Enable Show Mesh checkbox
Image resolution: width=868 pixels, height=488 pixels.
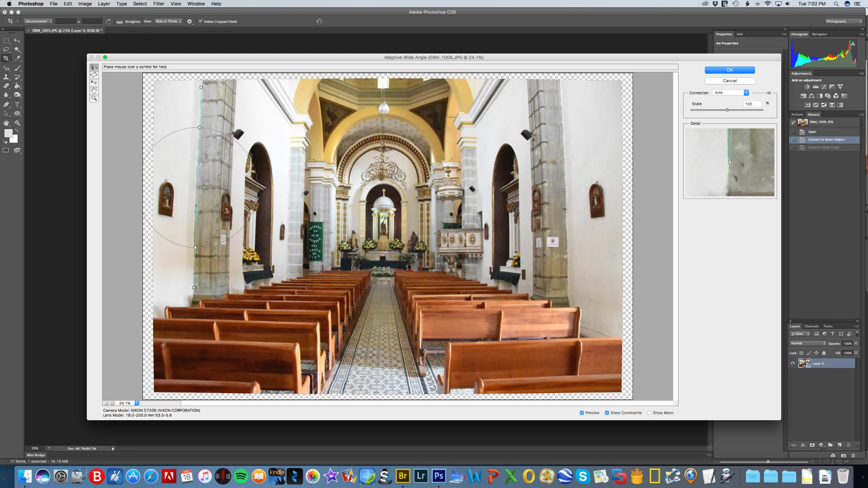(649, 413)
